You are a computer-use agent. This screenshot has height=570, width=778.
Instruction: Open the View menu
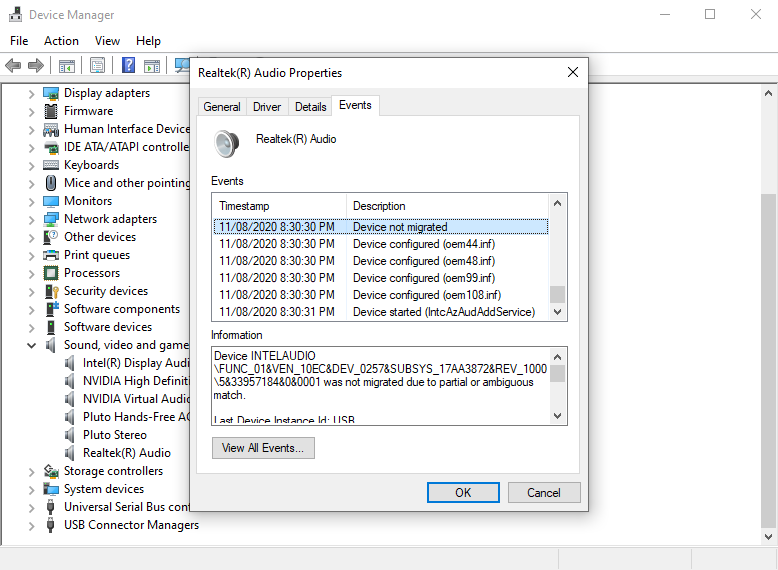(107, 41)
